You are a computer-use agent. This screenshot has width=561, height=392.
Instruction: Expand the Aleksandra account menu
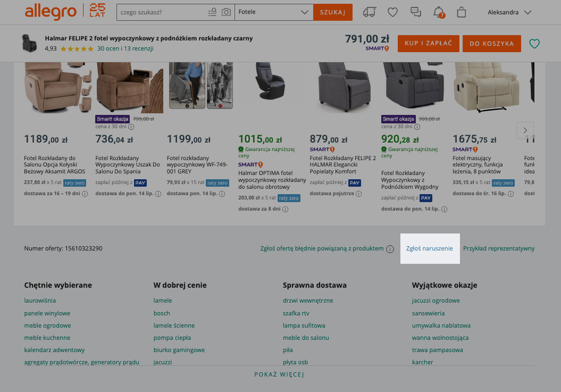[509, 12]
